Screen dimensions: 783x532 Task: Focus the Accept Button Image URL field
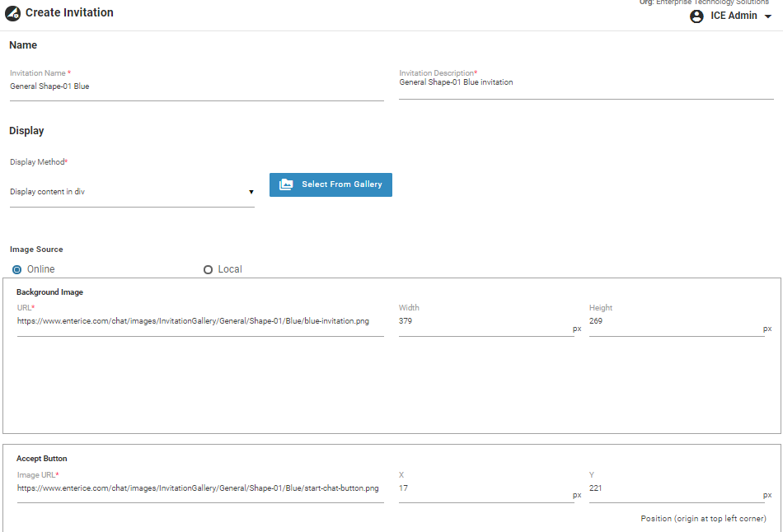coord(199,488)
